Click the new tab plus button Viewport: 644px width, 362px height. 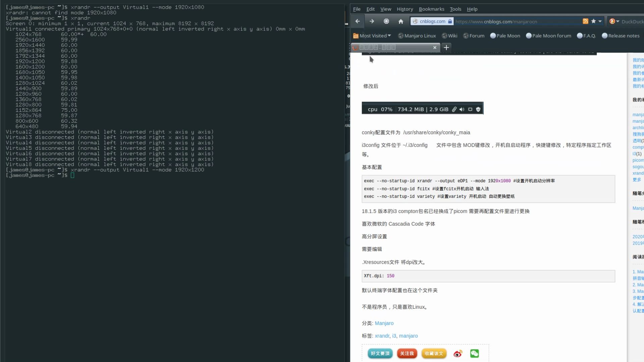446,47
